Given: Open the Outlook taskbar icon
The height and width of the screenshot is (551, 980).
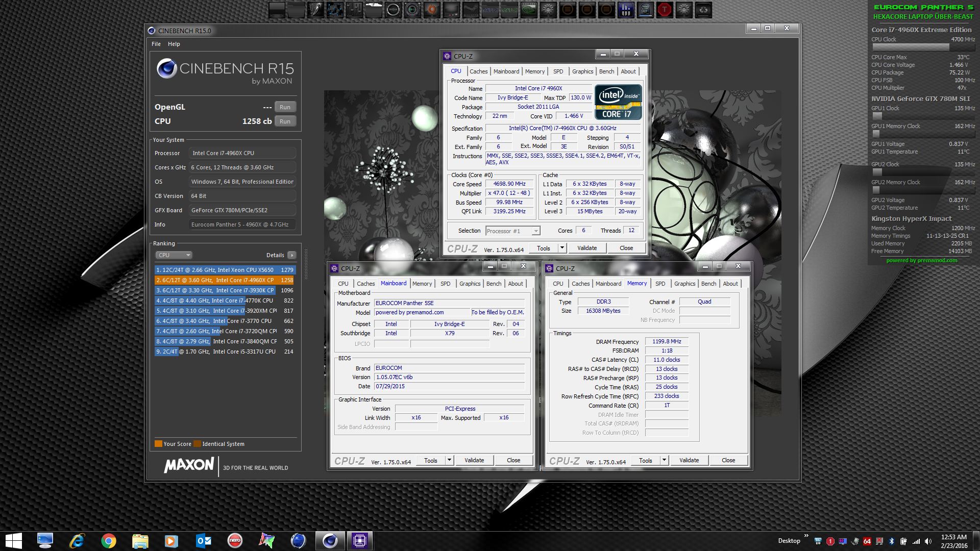Looking at the screenshot, I should tap(204, 541).
